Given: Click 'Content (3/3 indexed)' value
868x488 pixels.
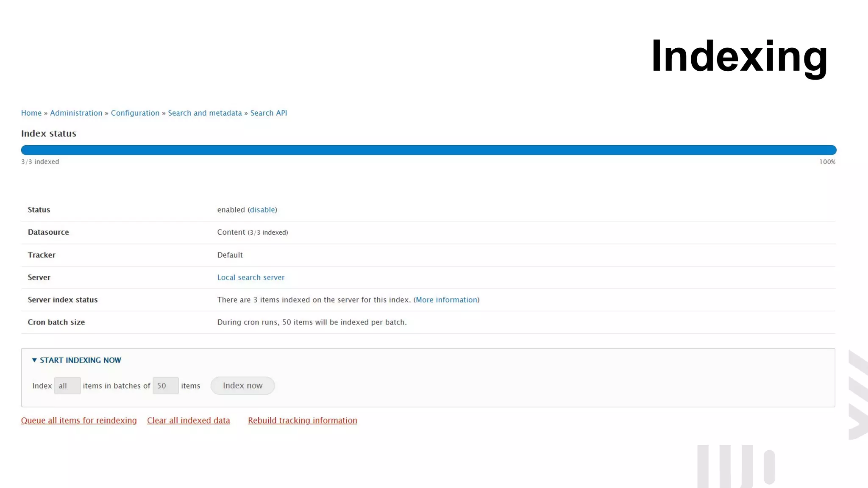Looking at the screenshot, I should (x=253, y=232).
